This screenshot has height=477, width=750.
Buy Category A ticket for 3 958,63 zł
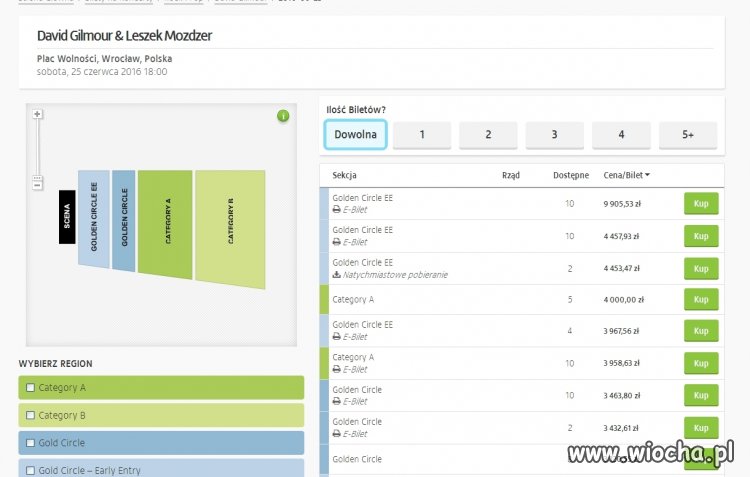701,364
